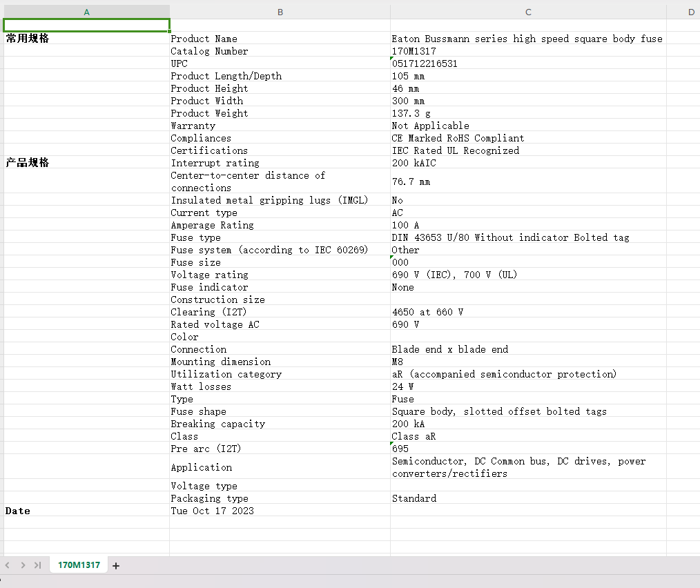Select the Standard packaging value
Image resolution: width=700 pixels, height=588 pixels.
click(528, 498)
